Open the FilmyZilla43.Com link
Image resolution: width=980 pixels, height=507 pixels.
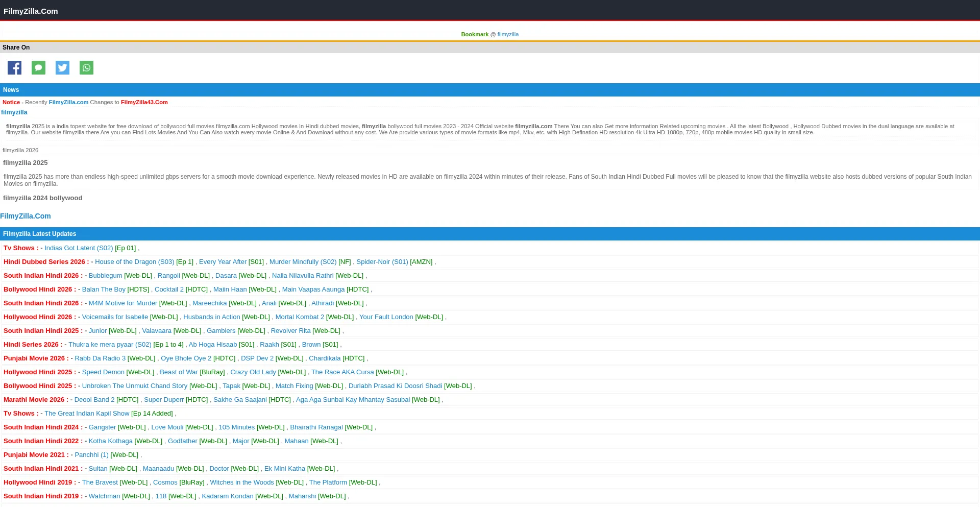click(144, 102)
